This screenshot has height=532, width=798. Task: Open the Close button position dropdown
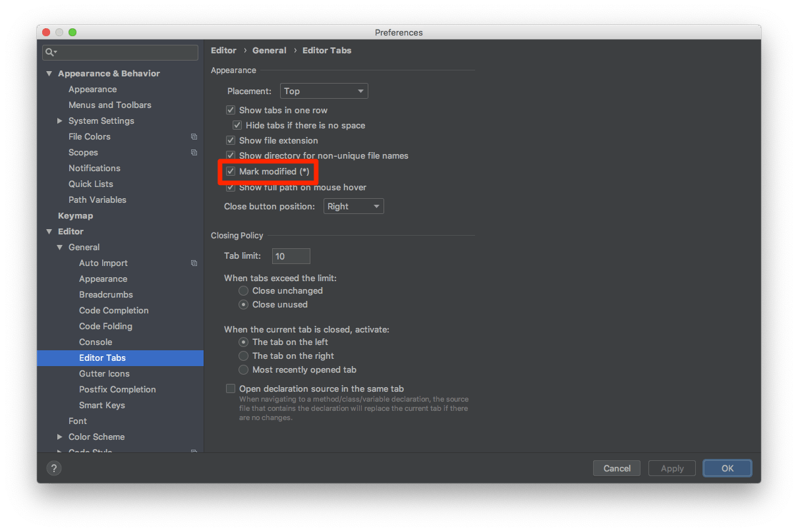(353, 205)
